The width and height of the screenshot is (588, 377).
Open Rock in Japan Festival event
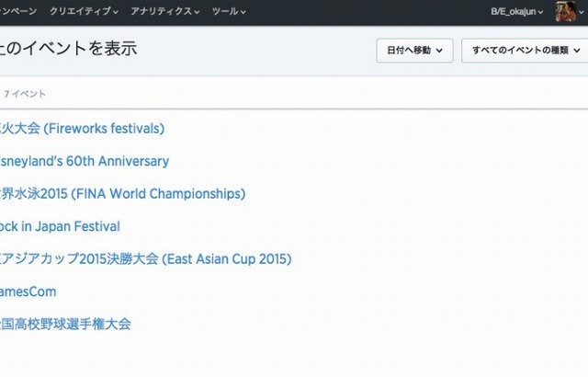tap(60, 226)
